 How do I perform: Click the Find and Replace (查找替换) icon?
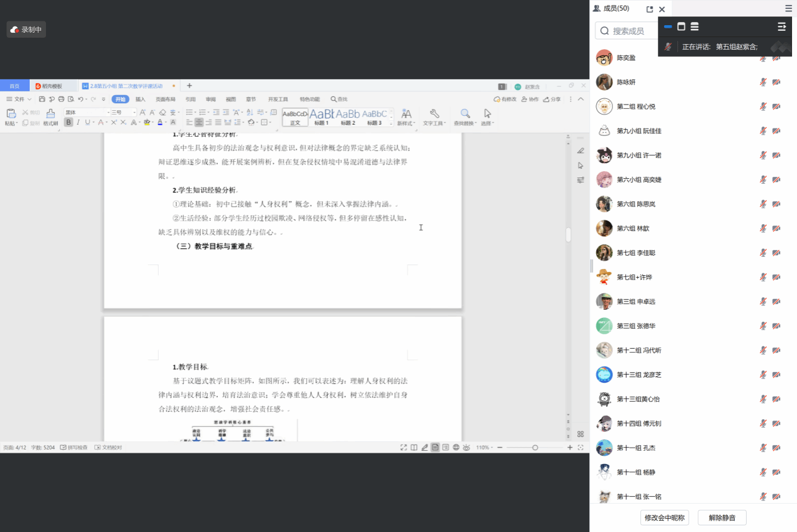465,113
